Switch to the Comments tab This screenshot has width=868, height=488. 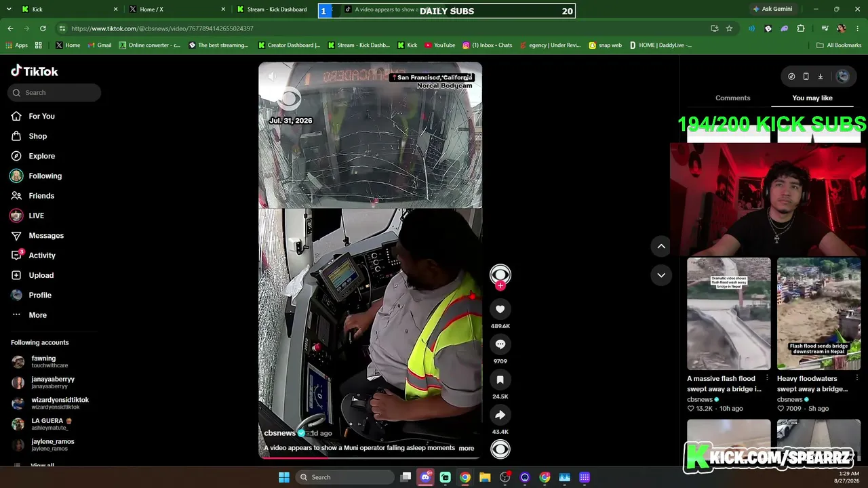coord(732,98)
